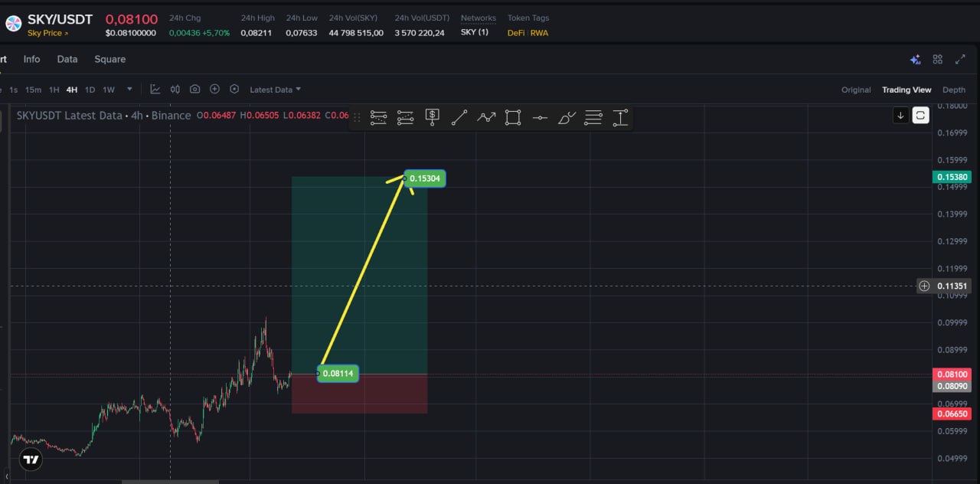This screenshot has width=980, height=484.
Task: Click the down arrow button on chart
Action: [x=901, y=116]
